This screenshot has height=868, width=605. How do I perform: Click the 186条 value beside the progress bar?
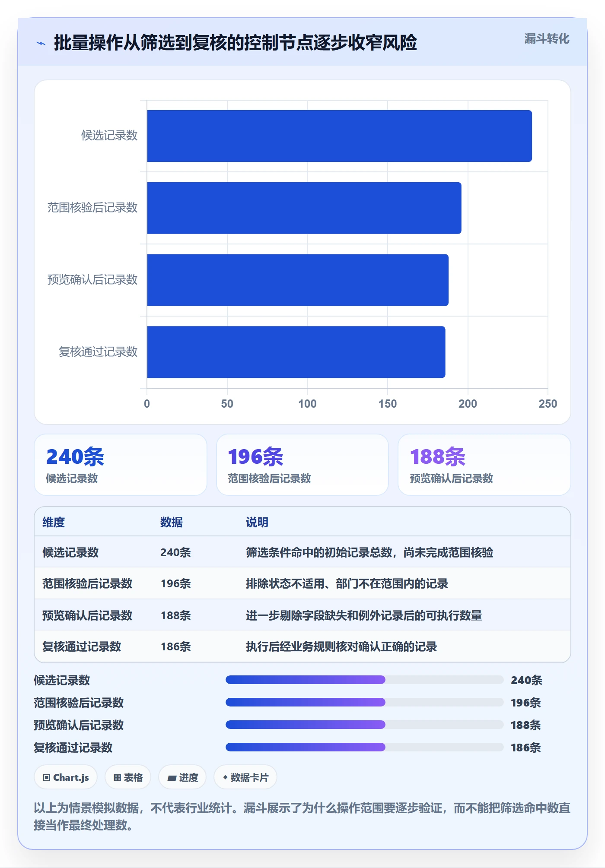click(x=525, y=748)
